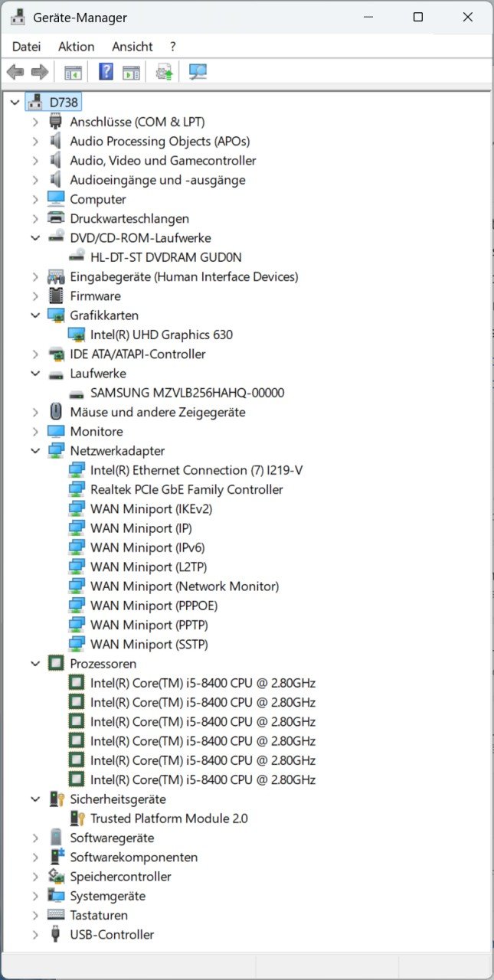Image resolution: width=494 pixels, height=980 pixels.
Task: Select Realtek PCIe GbE Family Controller
Action: coord(186,489)
